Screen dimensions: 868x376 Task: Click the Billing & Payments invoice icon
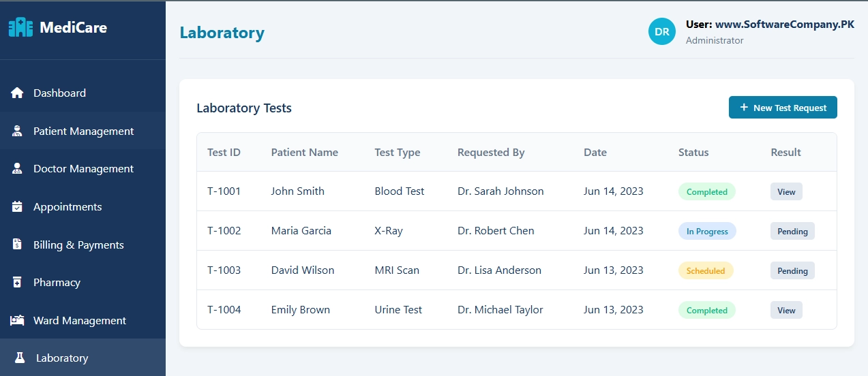(x=18, y=245)
